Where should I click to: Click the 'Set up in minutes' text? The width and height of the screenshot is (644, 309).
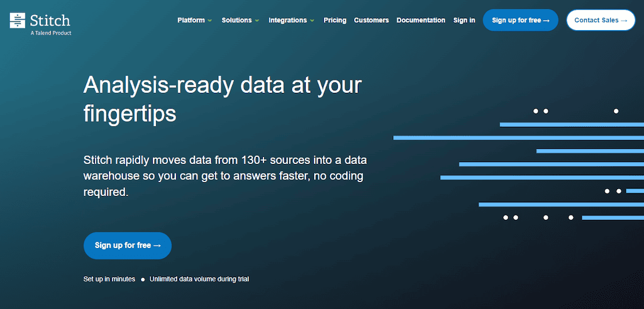[x=109, y=279]
